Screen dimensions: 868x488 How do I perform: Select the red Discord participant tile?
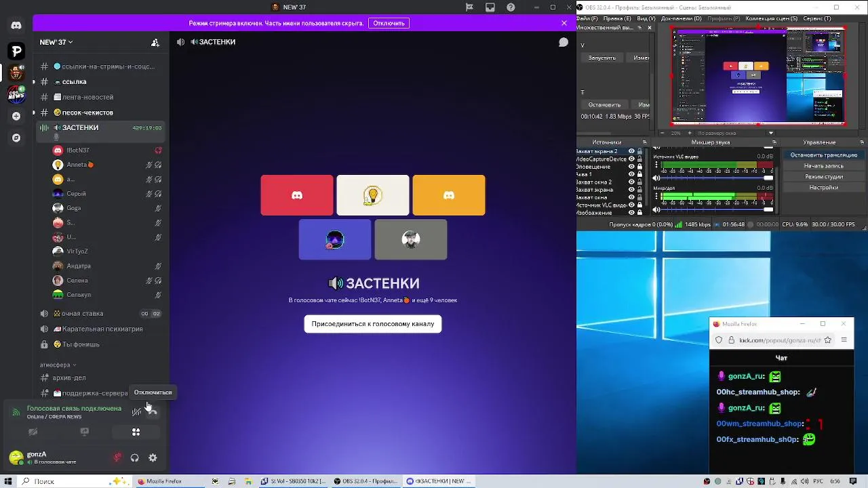[297, 195]
